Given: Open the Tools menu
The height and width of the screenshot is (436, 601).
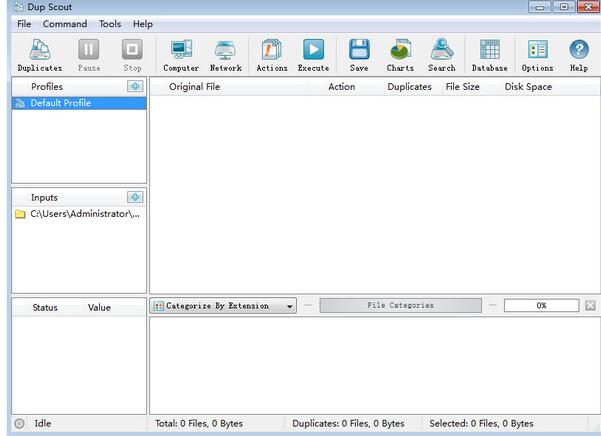Looking at the screenshot, I should [110, 24].
